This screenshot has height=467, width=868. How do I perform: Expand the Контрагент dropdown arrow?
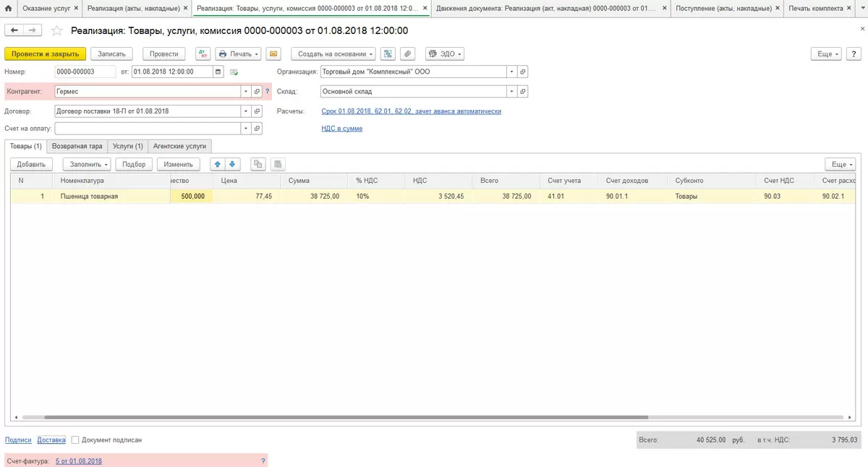pyautogui.click(x=246, y=92)
